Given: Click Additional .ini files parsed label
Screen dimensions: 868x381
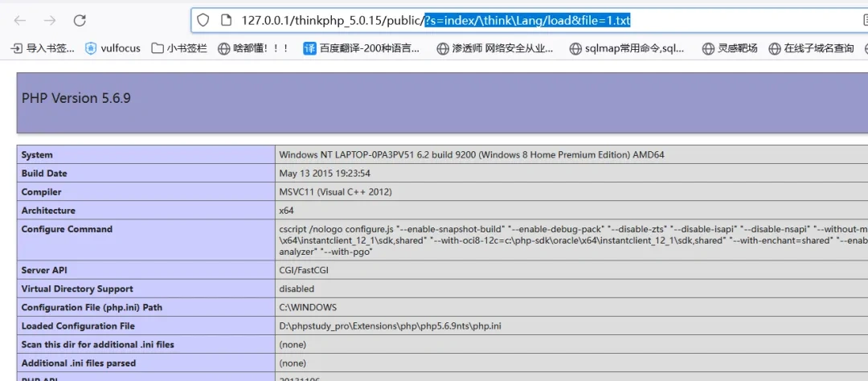Looking at the screenshot, I should (x=79, y=363).
